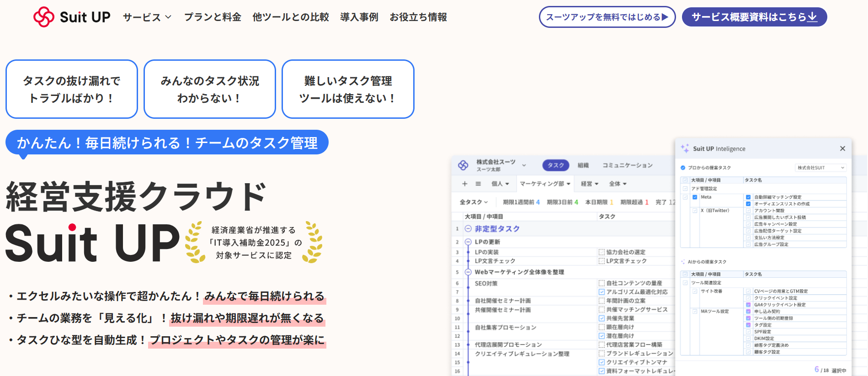Open the 全体 dropdown tab
Viewport: 868px width, 376px height.
pyautogui.click(x=618, y=184)
